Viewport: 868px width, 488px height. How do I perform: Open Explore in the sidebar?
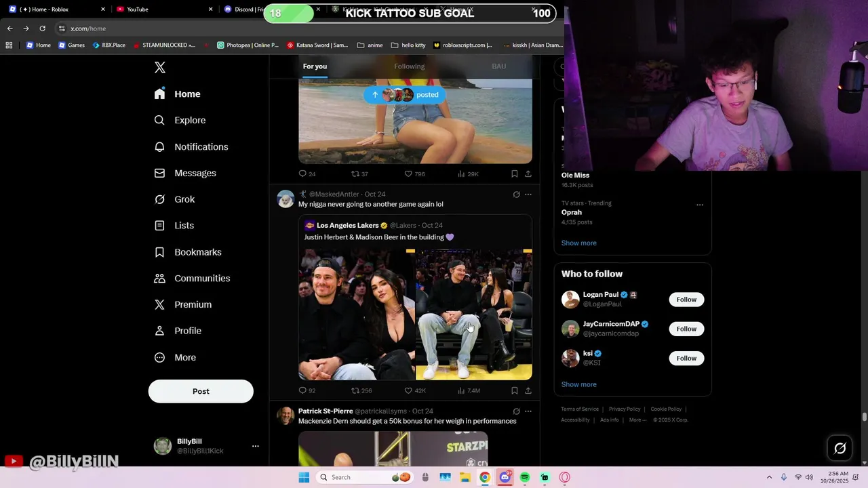coord(180,120)
